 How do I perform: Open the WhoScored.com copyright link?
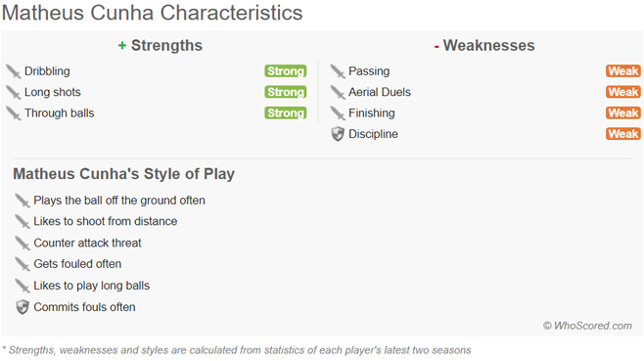(587, 326)
